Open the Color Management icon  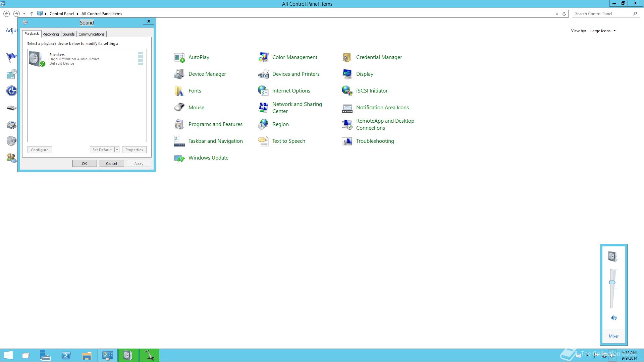point(263,57)
